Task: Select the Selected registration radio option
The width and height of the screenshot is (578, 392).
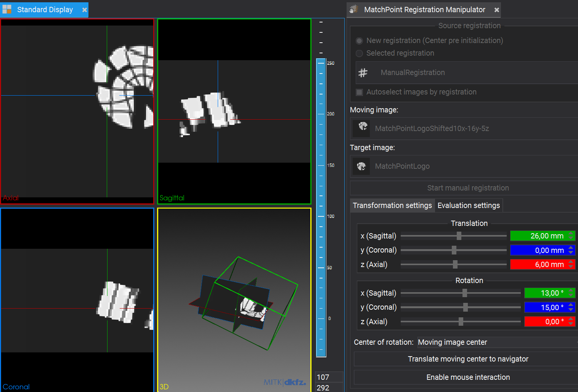Action: (x=359, y=53)
